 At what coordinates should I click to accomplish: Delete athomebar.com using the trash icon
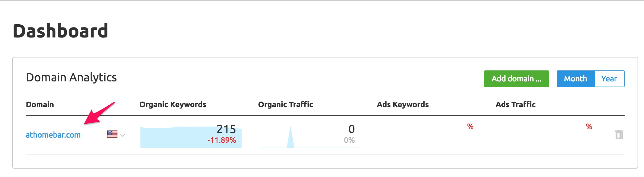tap(619, 134)
